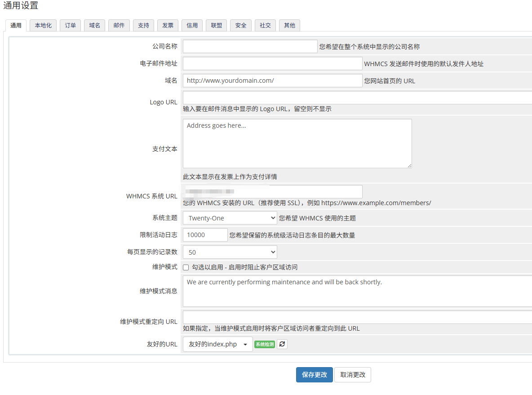Click the 系统检测 green badge

(265, 345)
